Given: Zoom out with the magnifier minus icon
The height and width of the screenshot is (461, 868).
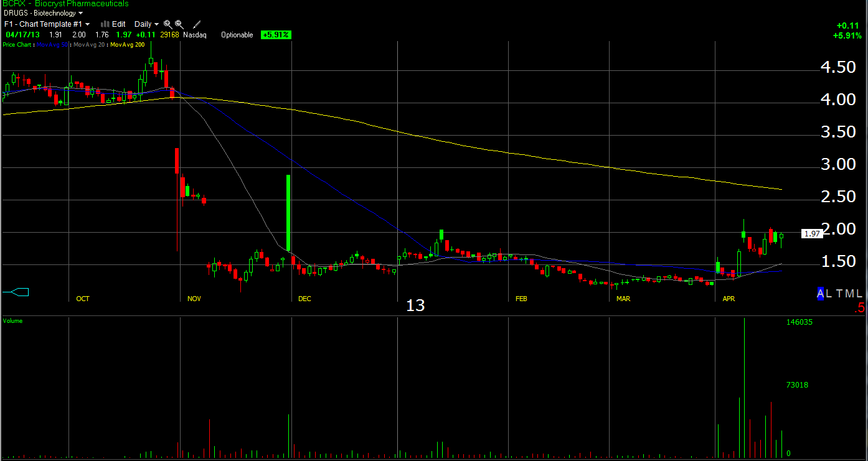Looking at the screenshot, I should [x=178, y=24].
